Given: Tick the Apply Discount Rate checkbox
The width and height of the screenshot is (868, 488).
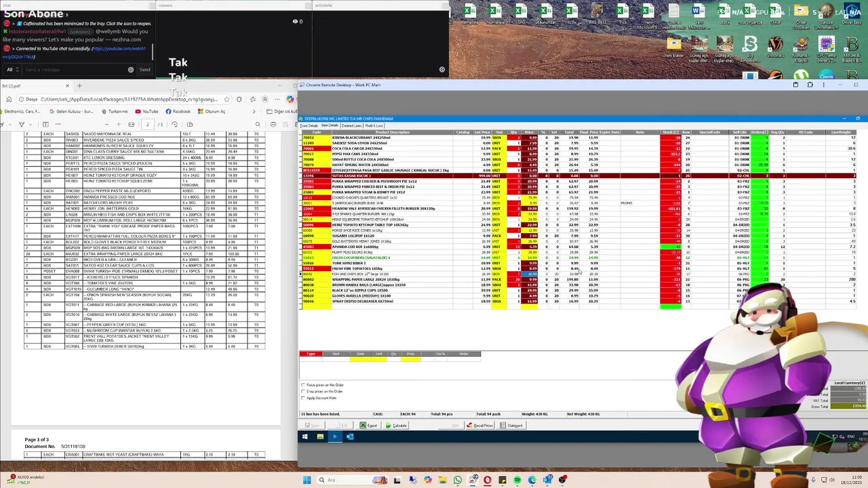Looking at the screenshot, I should point(303,397).
